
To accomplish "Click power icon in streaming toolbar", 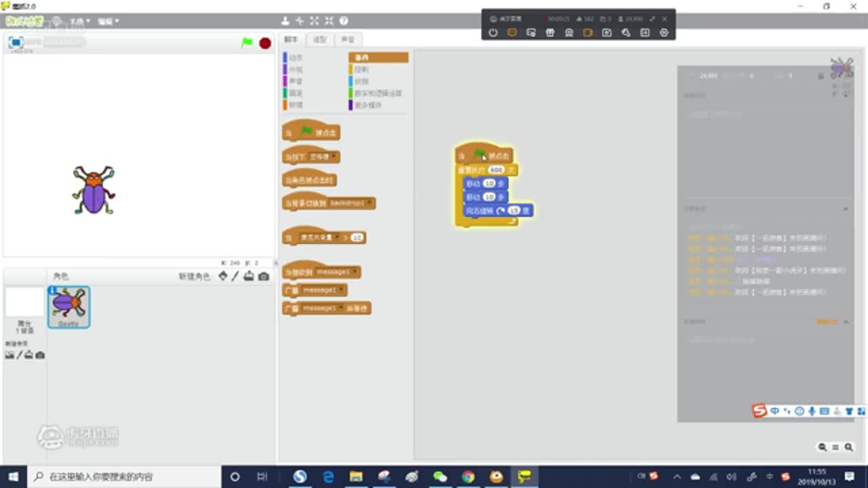I will pos(493,33).
